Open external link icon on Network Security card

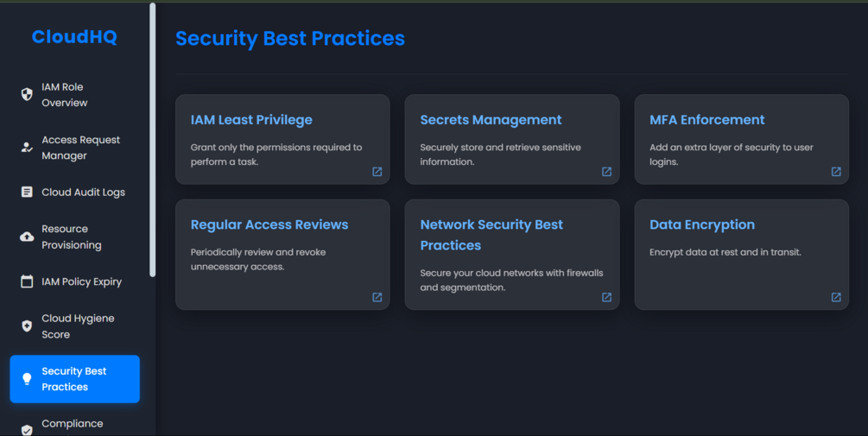606,297
